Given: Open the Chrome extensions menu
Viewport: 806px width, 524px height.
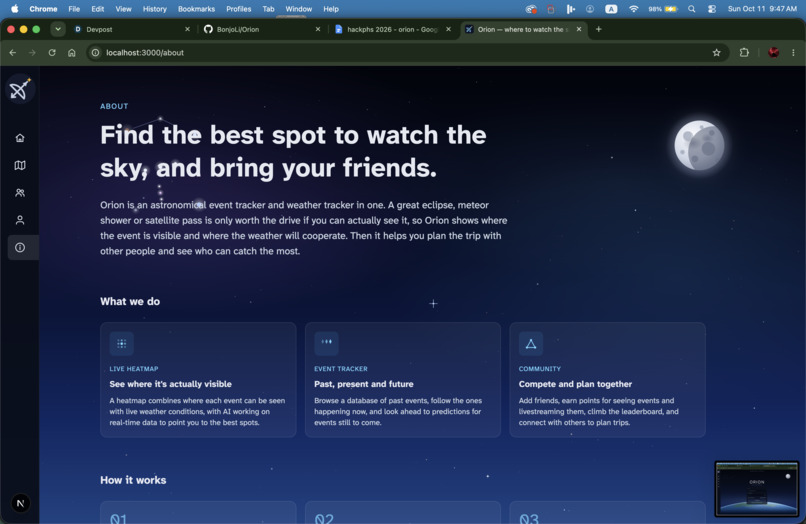Looking at the screenshot, I should click(744, 52).
